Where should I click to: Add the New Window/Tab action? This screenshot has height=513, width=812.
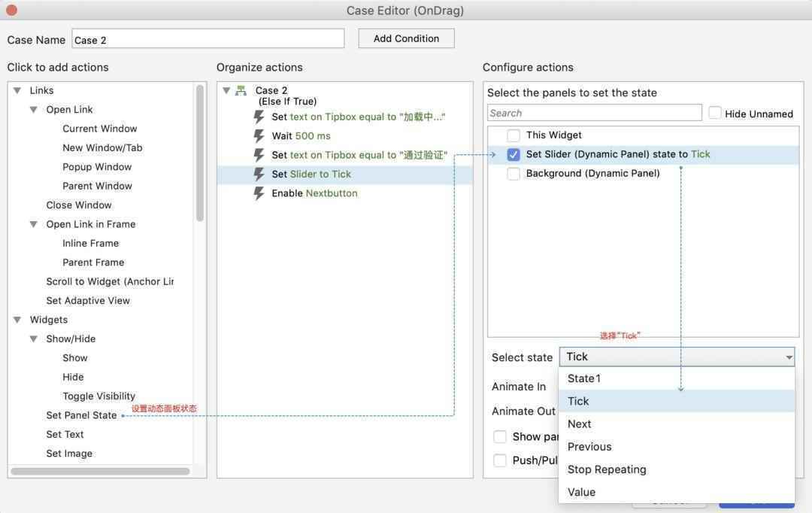point(102,147)
